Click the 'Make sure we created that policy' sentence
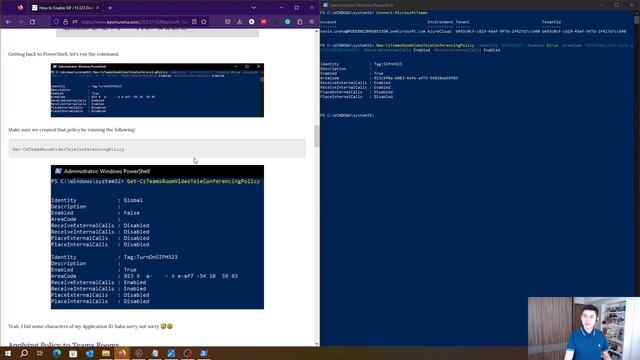Screen dimensions: 640x360 [72, 130]
